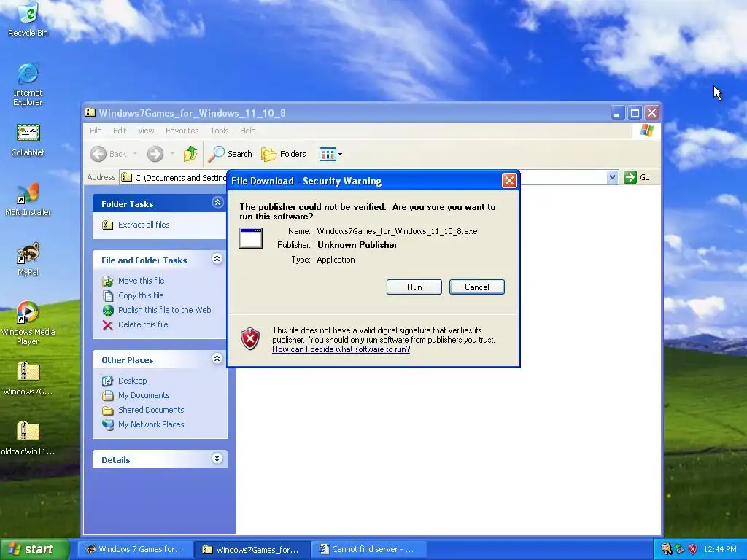Image resolution: width=747 pixels, height=560 pixels.
Task: Minimize the Windows7Games Explorer window
Action: 617,113
